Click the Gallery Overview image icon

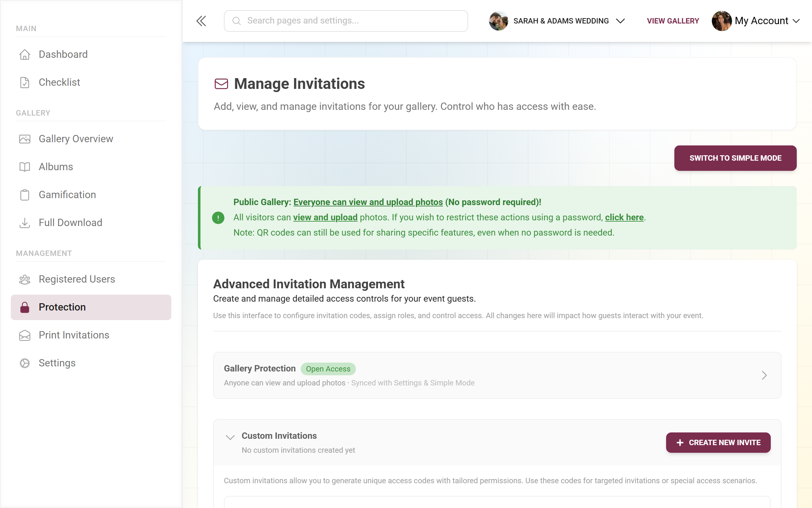pyautogui.click(x=24, y=139)
